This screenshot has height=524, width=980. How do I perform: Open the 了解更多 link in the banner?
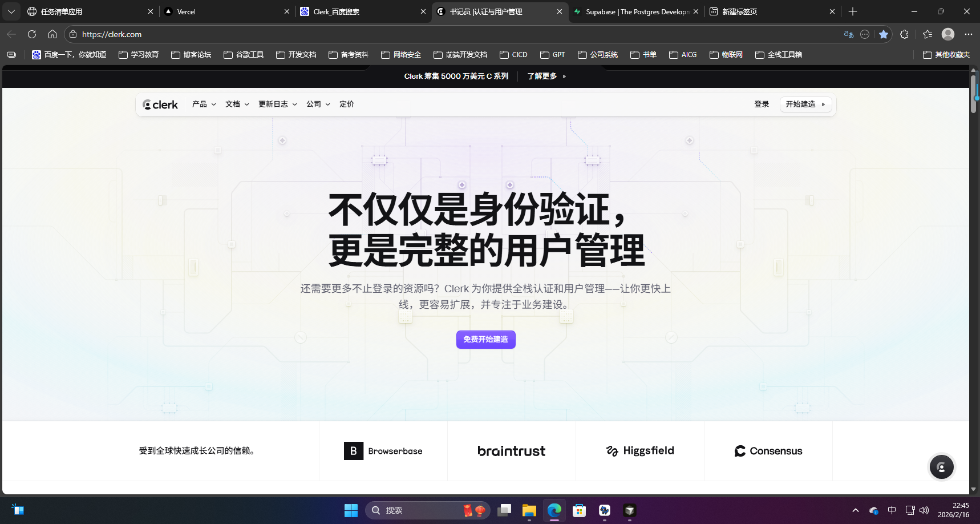[542, 75]
